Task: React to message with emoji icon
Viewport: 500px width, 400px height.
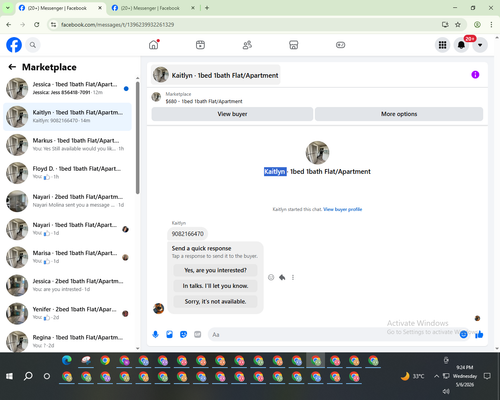Action: [x=271, y=277]
